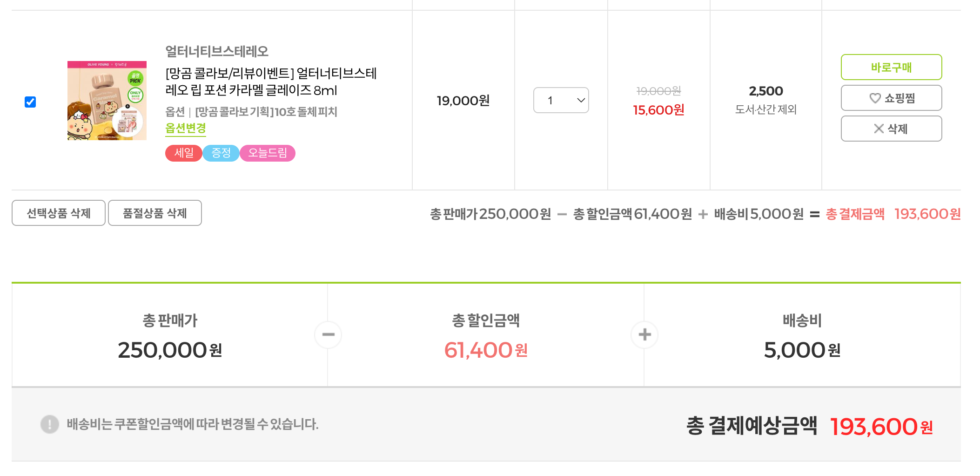Viewport: 980px width, 476px height.
Task: Click the discounted price 15,600원
Action: [x=658, y=110]
